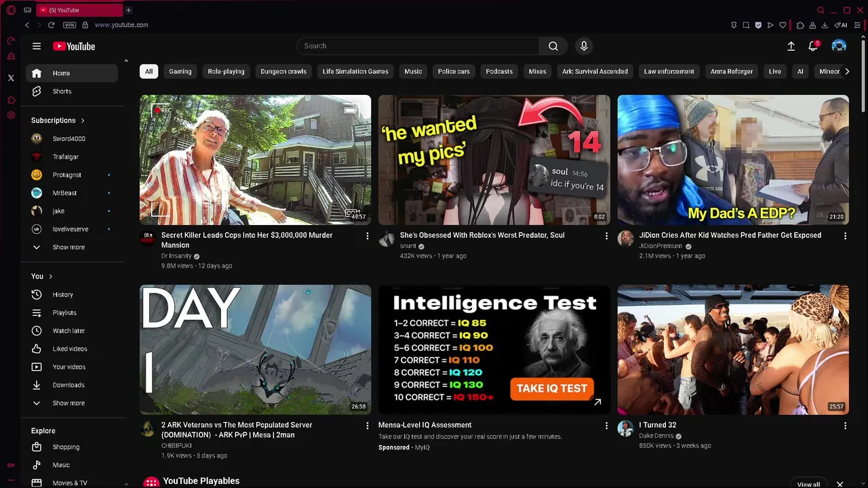868x488 pixels.
Task: Open options menu for Secret Killer video
Action: [368, 236]
